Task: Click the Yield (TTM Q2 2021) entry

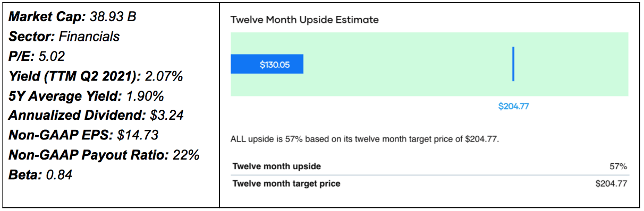Action: [x=96, y=77]
